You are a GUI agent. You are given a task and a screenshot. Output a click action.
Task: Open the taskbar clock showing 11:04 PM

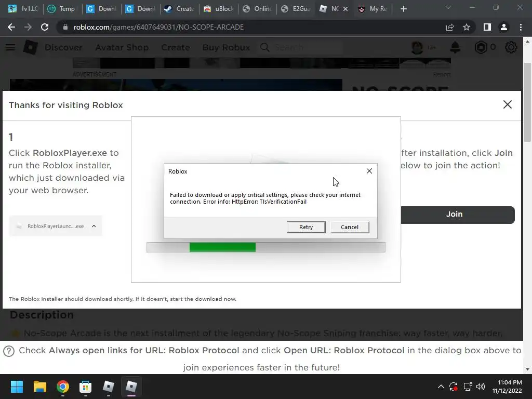(507, 387)
